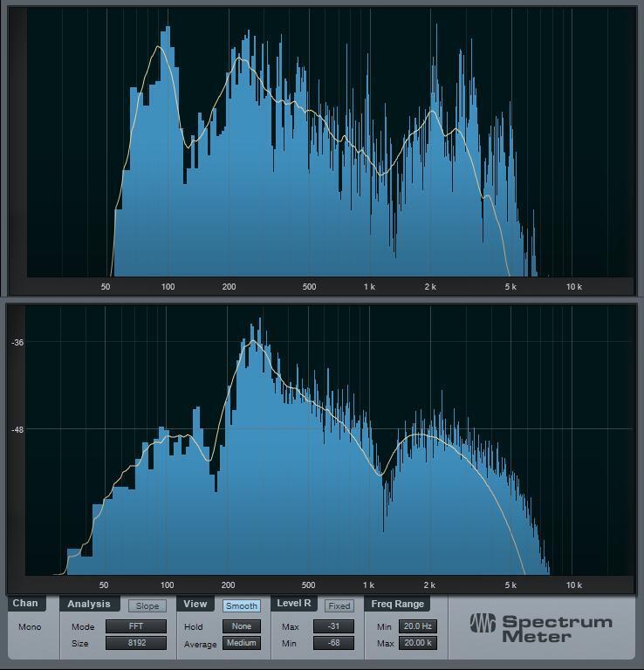The width and height of the screenshot is (644, 670).
Task: Click the Freq Range section header
Action: tap(397, 604)
